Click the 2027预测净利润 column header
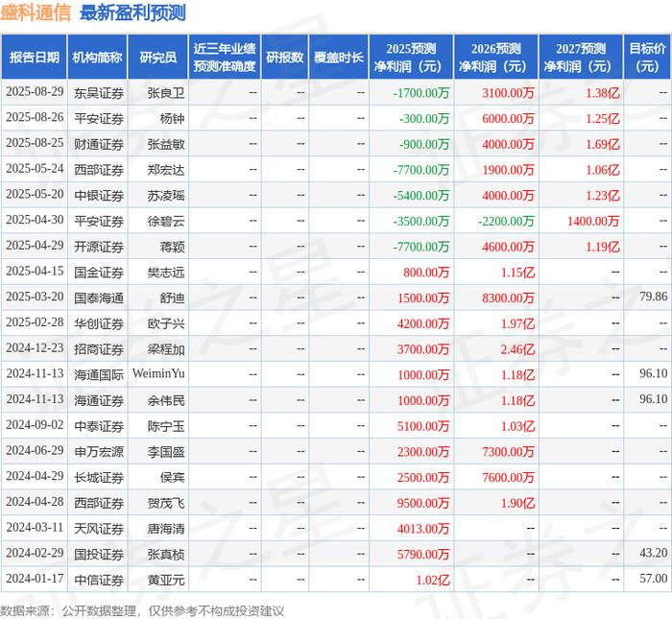This screenshot has width=672, height=619. click(x=581, y=57)
